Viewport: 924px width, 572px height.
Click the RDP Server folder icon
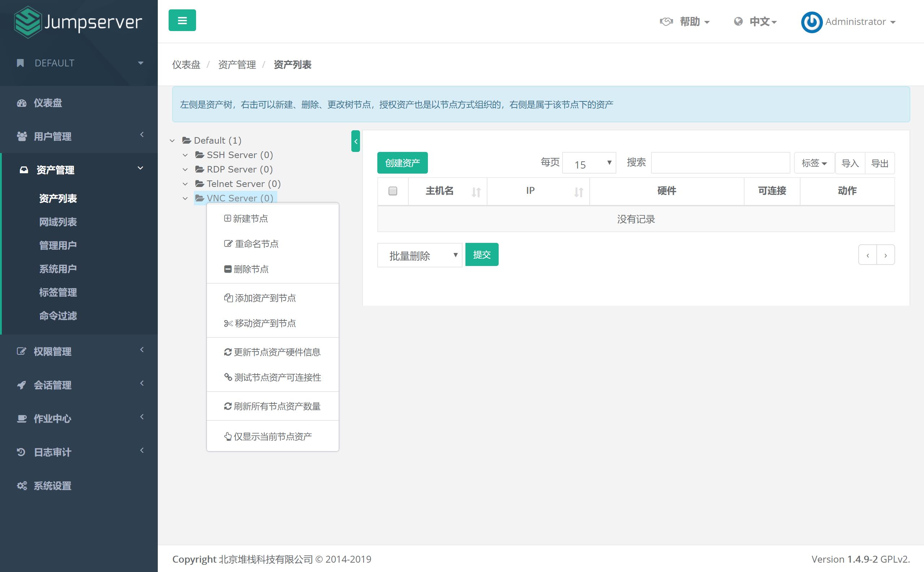(199, 169)
